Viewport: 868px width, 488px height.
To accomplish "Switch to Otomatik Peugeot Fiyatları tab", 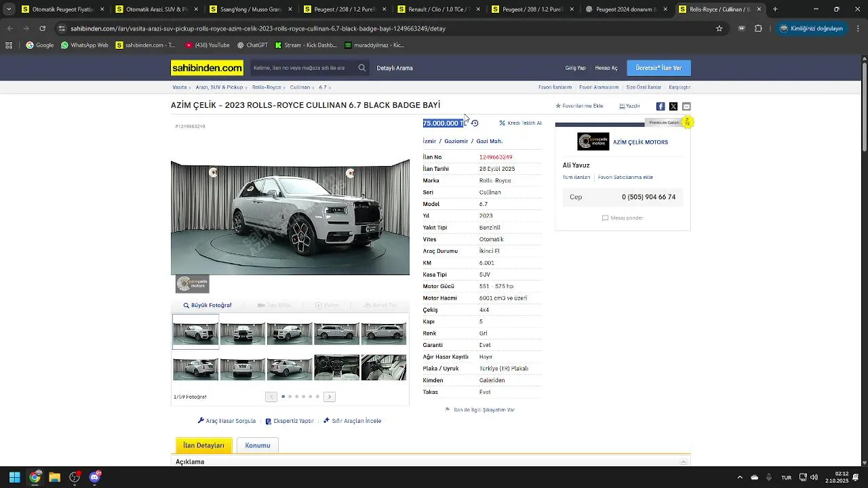I will click(x=63, y=9).
